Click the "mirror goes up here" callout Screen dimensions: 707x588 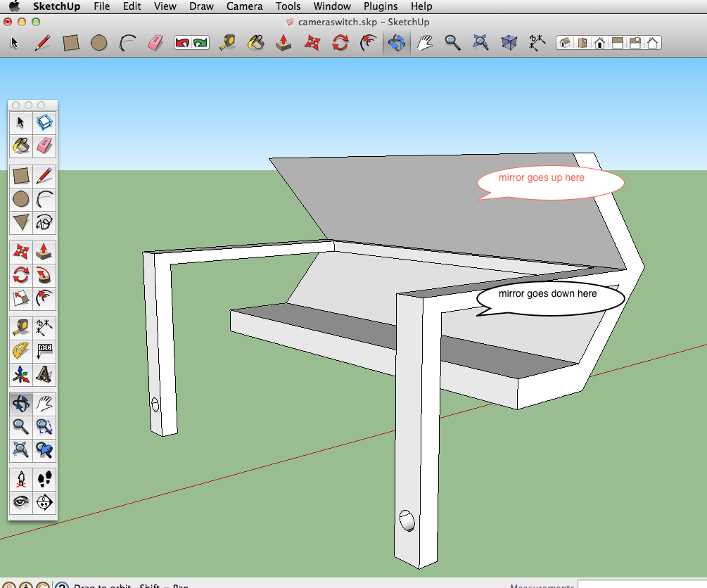pyautogui.click(x=550, y=181)
